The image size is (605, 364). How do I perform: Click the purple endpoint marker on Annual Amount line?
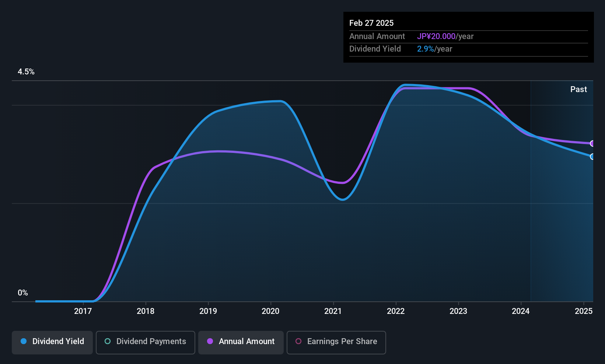(592, 143)
